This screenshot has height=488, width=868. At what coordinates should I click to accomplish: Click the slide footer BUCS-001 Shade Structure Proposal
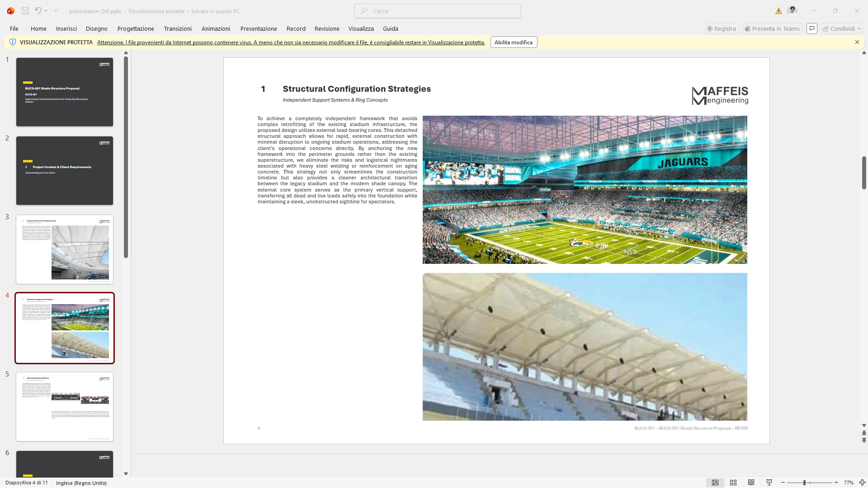click(x=691, y=428)
